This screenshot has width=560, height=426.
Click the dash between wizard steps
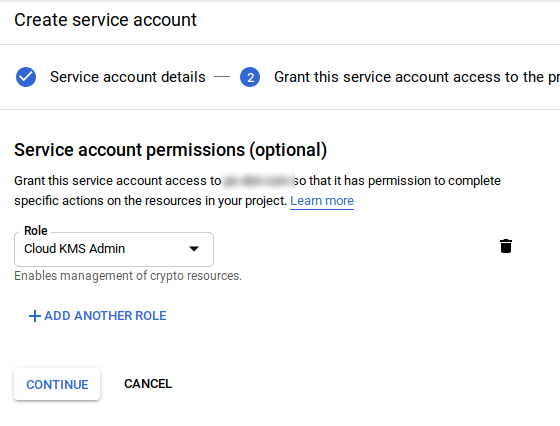tap(222, 77)
